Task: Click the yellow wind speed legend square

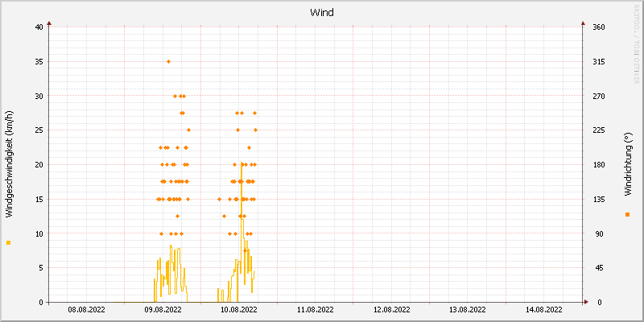Action: [x=8, y=243]
